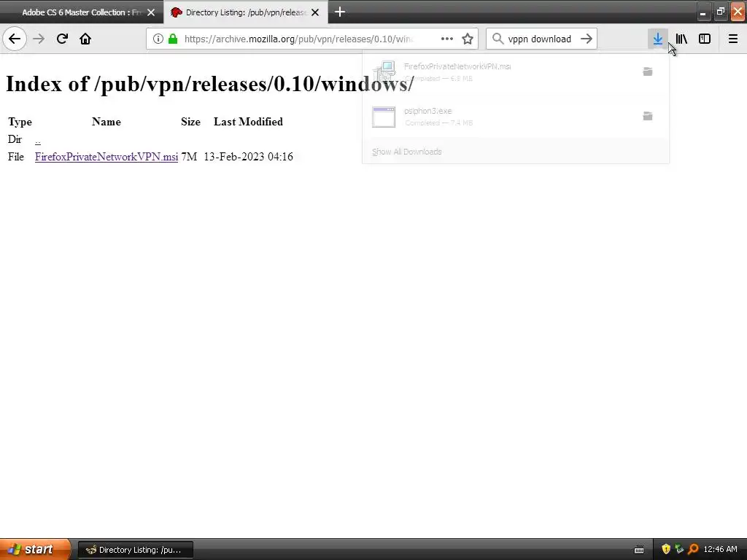Click the green secure connection padlock
This screenshot has width=747, height=560.
173,39
